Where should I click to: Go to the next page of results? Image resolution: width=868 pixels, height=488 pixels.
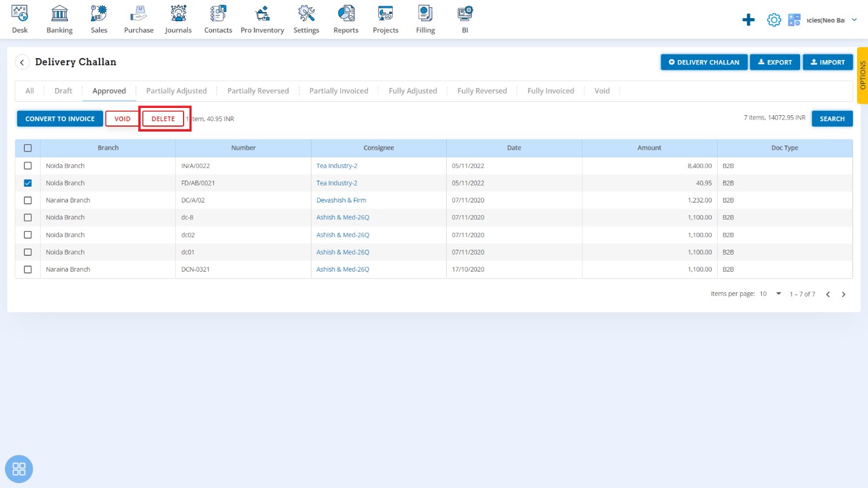pyautogui.click(x=843, y=294)
